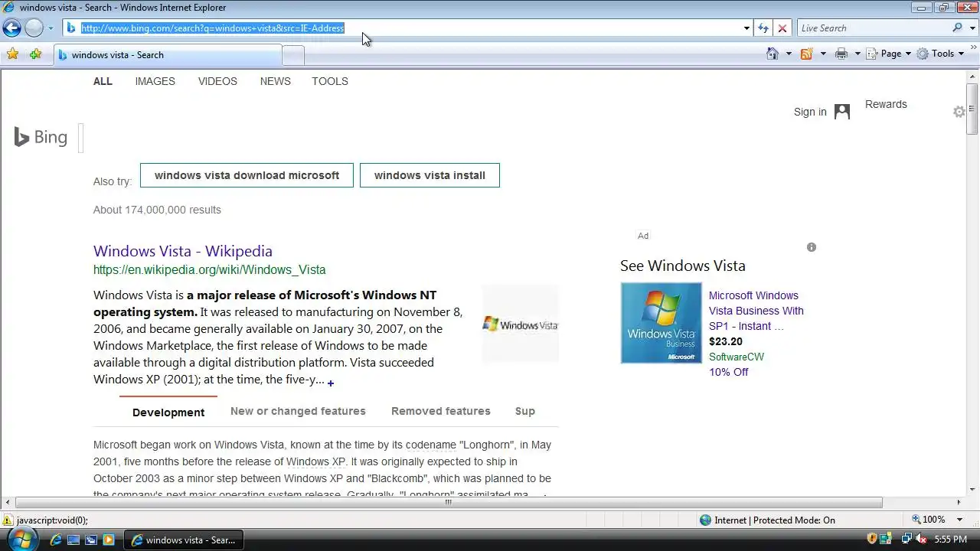Open a new blank tab
The width and height of the screenshot is (980, 551).
(x=293, y=55)
